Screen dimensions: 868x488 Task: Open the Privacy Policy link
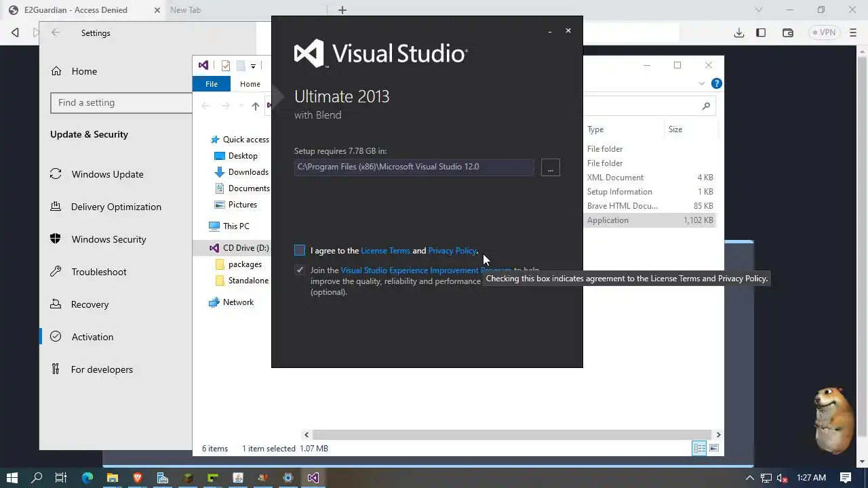point(452,251)
